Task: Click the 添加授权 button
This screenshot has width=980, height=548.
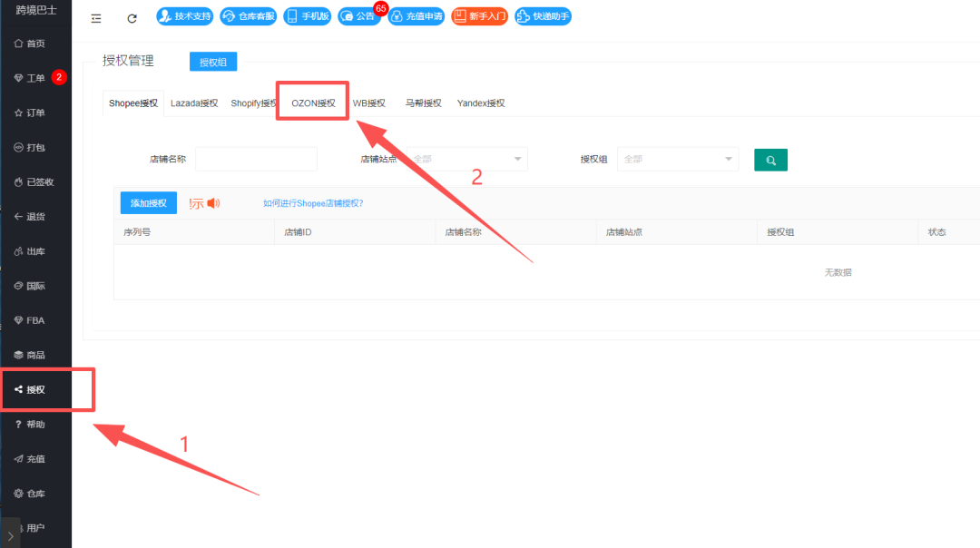Action: click(149, 203)
